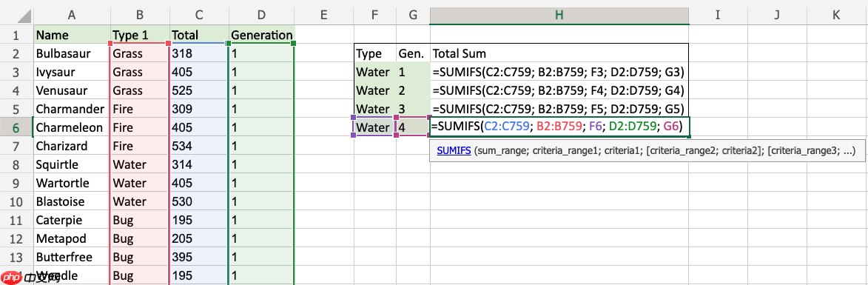Select the Bug cell next to Caterpie
Viewport: 868px width, 285px height.
140,221
